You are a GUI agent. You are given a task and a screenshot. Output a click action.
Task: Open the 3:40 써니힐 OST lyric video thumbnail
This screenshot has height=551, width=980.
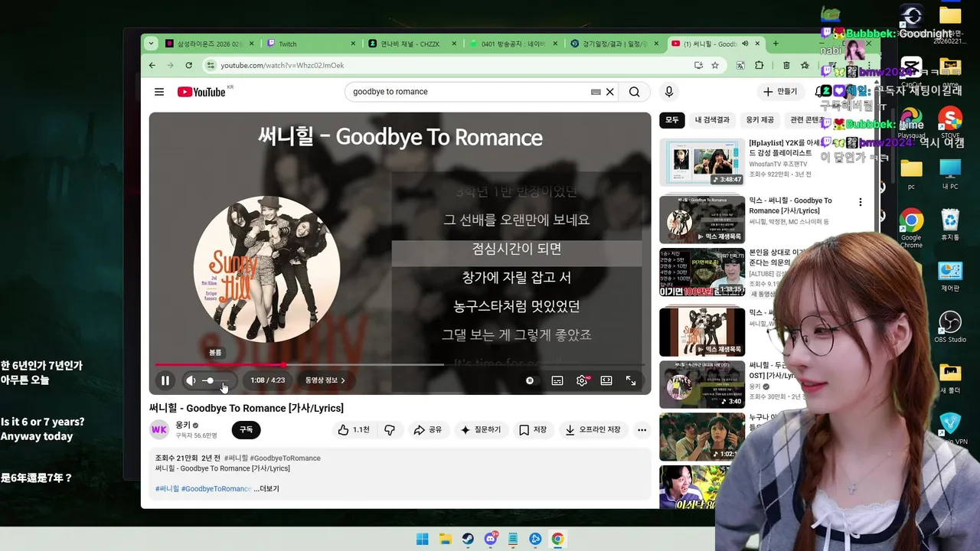(702, 384)
